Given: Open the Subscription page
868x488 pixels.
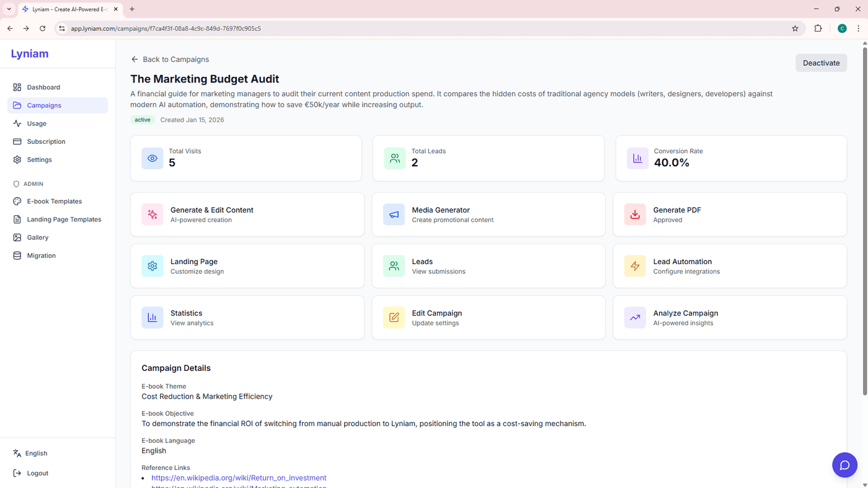Looking at the screenshot, I should pyautogui.click(x=46, y=141).
